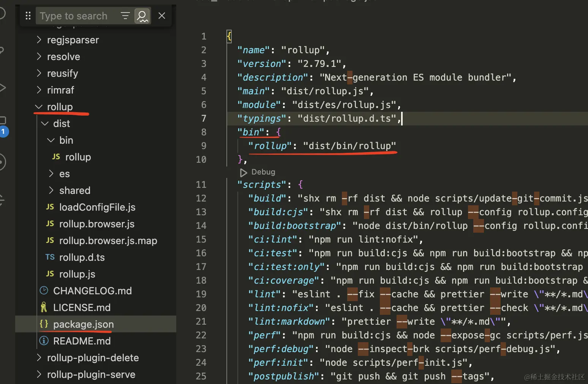Click line number 11 in the gutter
This screenshot has height=384, width=588.
coord(201,184)
